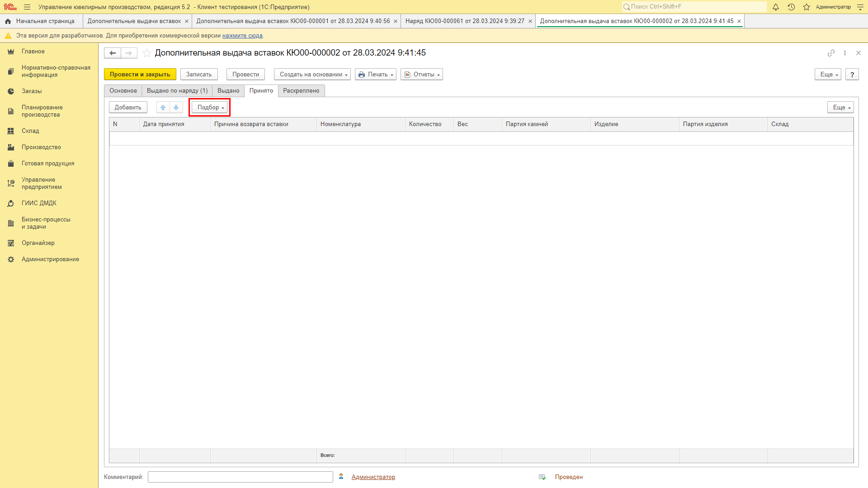Click the Количество column header
Screen dimensions: 868x488
coord(429,124)
